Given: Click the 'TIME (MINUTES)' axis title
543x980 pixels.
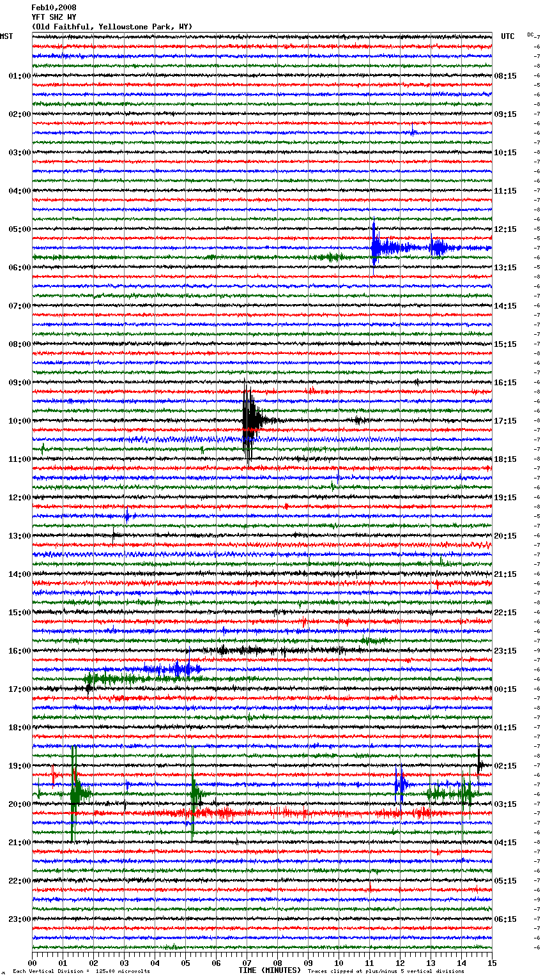Looking at the screenshot, I should (x=270, y=970).
